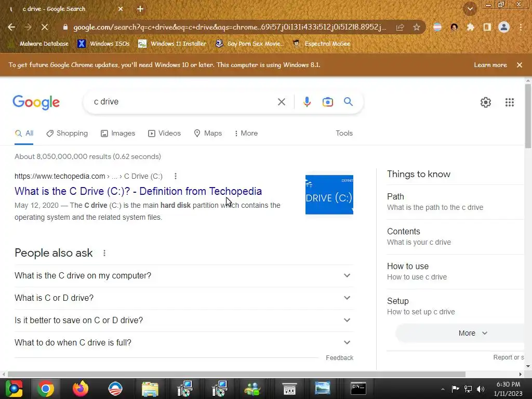Image resolution: width=532 pixels, height=399 pixels.
Task: Open Espectral McGee bookmark
Action: [322, 44]
